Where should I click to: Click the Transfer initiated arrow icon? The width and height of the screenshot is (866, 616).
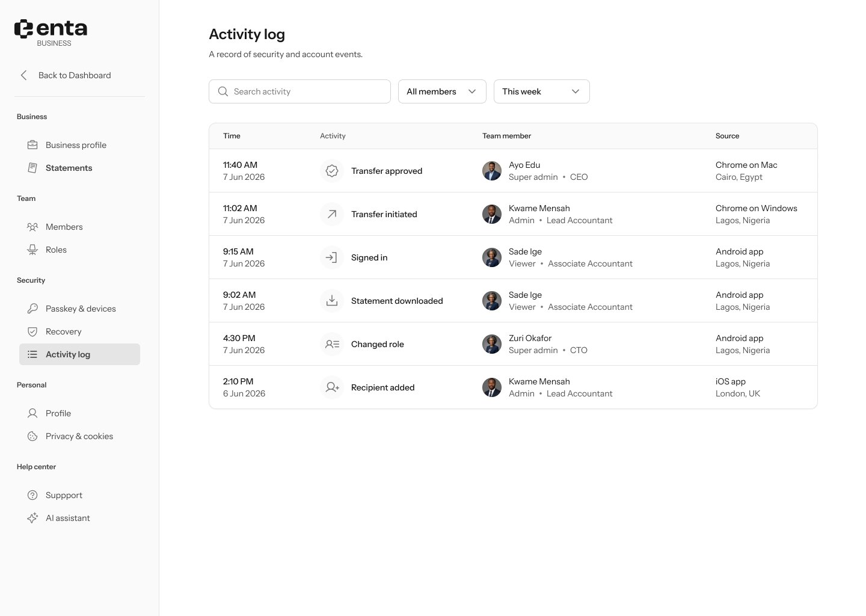coord(332,214)
